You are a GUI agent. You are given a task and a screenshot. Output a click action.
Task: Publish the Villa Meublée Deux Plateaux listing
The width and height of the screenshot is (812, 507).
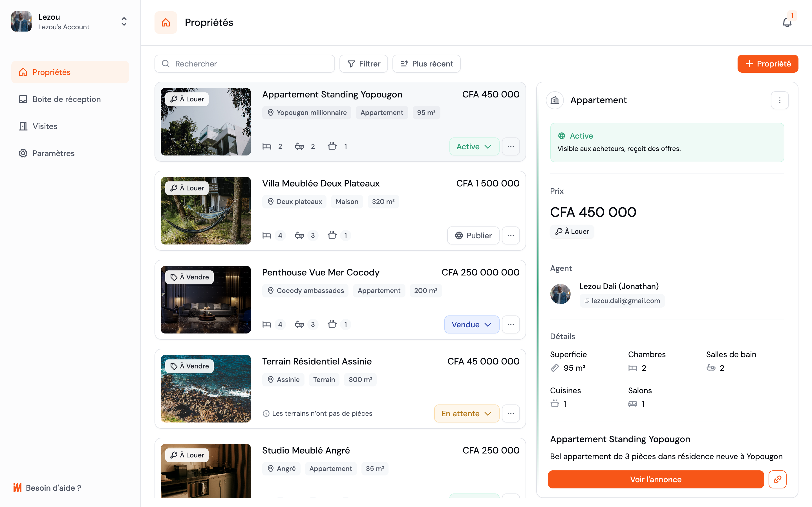(x=473, y=235)
